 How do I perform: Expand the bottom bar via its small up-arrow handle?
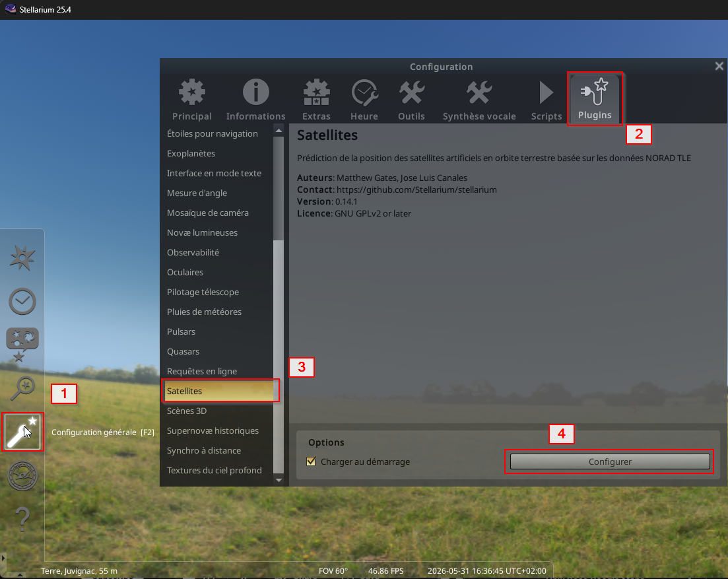(19, 576)
